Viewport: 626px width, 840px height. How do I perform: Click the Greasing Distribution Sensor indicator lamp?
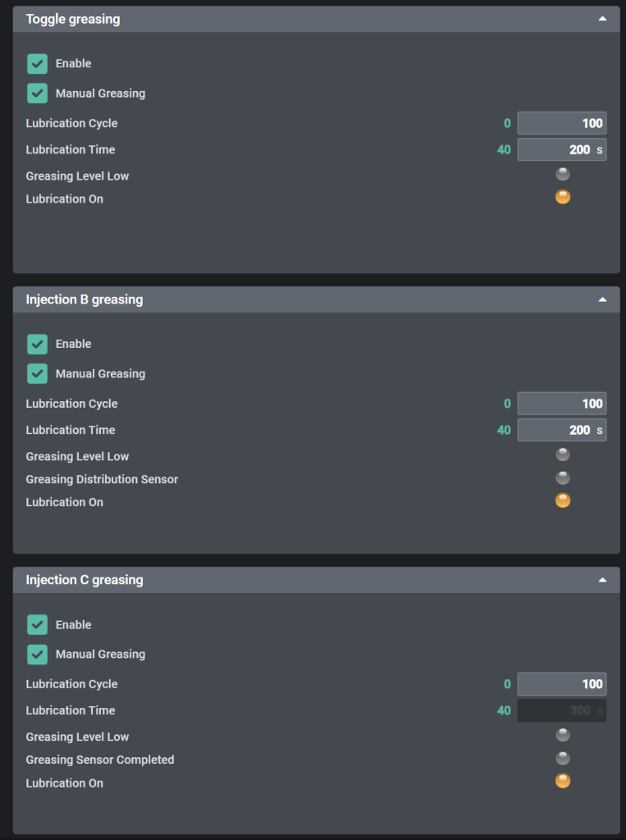pos(563,477)
